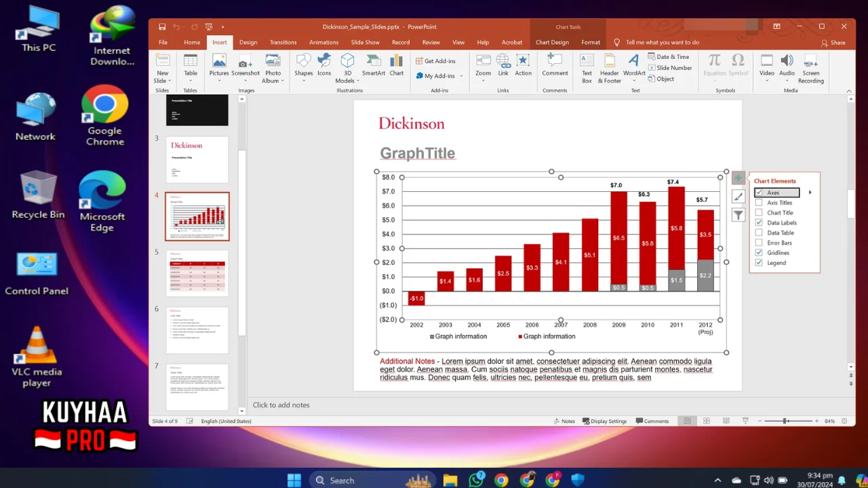Switch to the Home tab
This screenshot has height=488, width=868.
point(192,42)
